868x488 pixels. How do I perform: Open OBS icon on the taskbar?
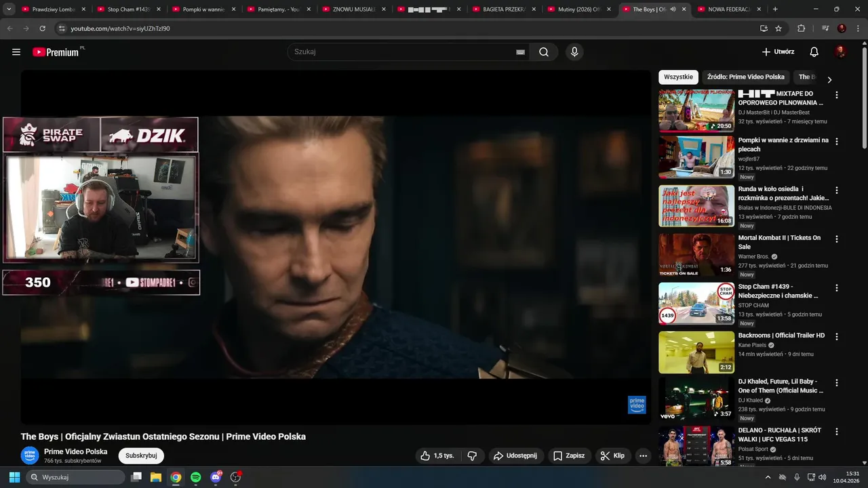coord(235,477)
